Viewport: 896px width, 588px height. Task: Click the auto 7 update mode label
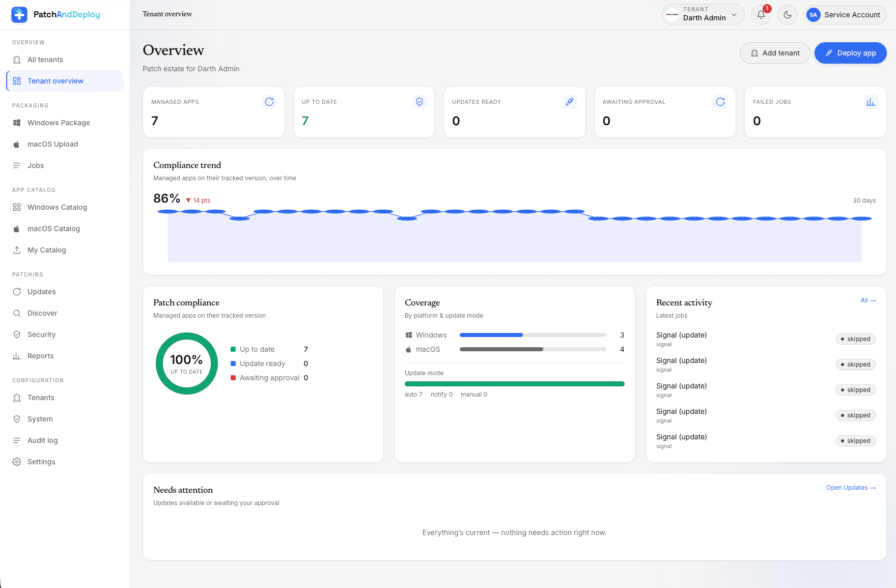pyautogui.click(x=413, y=395)
